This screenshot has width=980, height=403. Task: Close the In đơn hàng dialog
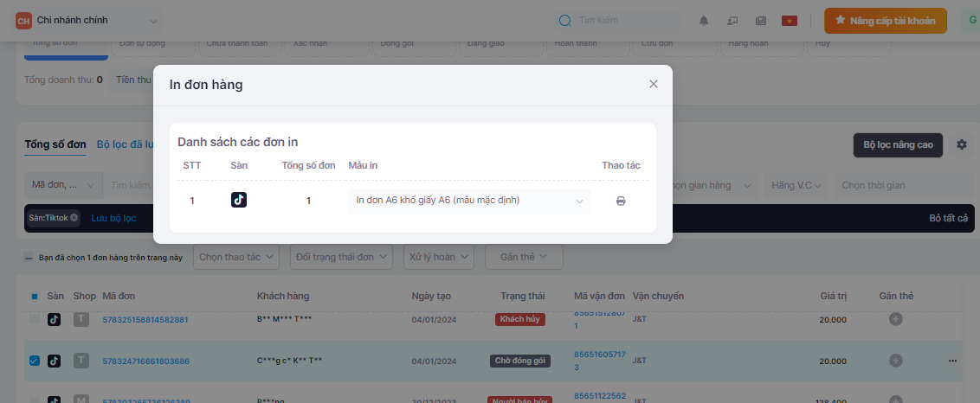654,84
